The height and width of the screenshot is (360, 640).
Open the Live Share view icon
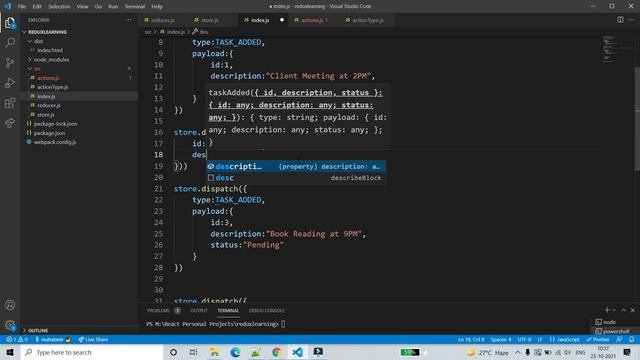pyautogui.click(x=10, y=123)
